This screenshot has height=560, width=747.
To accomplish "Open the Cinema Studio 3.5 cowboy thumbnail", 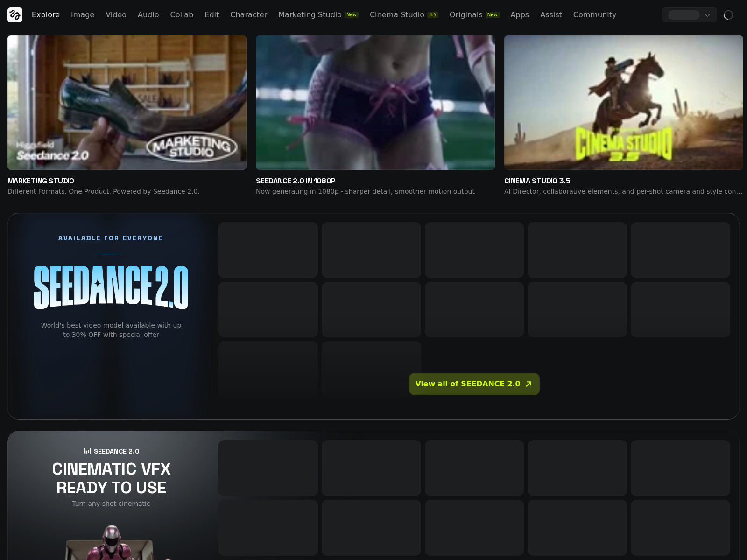I will tap(623, 103).
